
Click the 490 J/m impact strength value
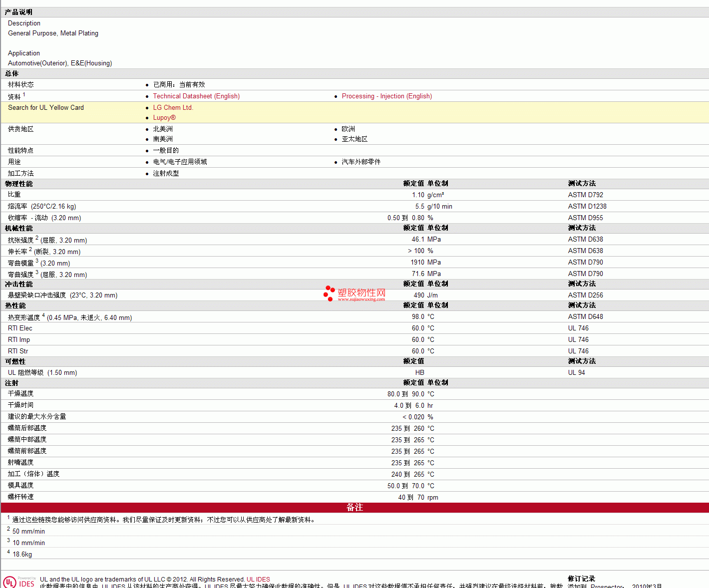425,295
